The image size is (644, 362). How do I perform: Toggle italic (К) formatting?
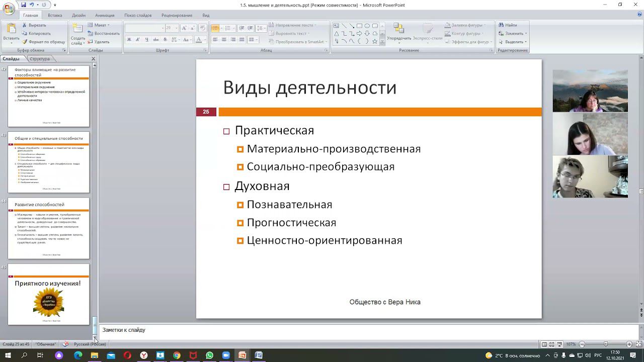point(138,40)
